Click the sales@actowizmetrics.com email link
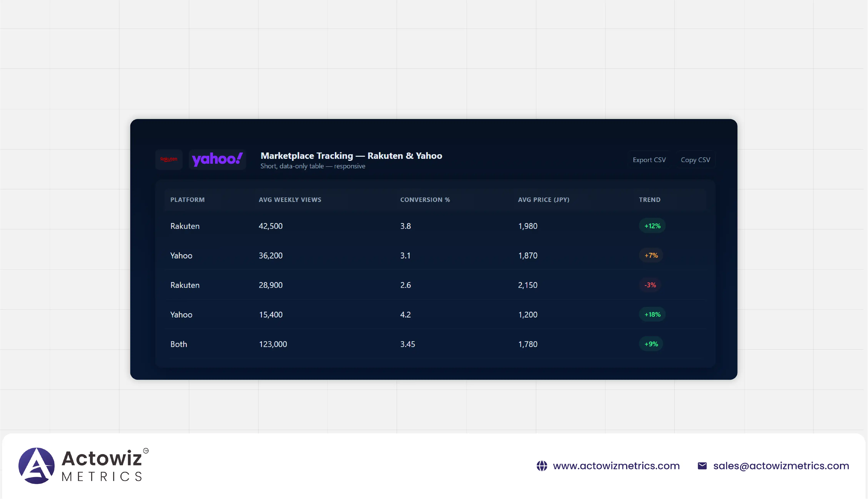The width and height of the screenshot is (868, 499). pyautogui.click(x=781, y=466)
